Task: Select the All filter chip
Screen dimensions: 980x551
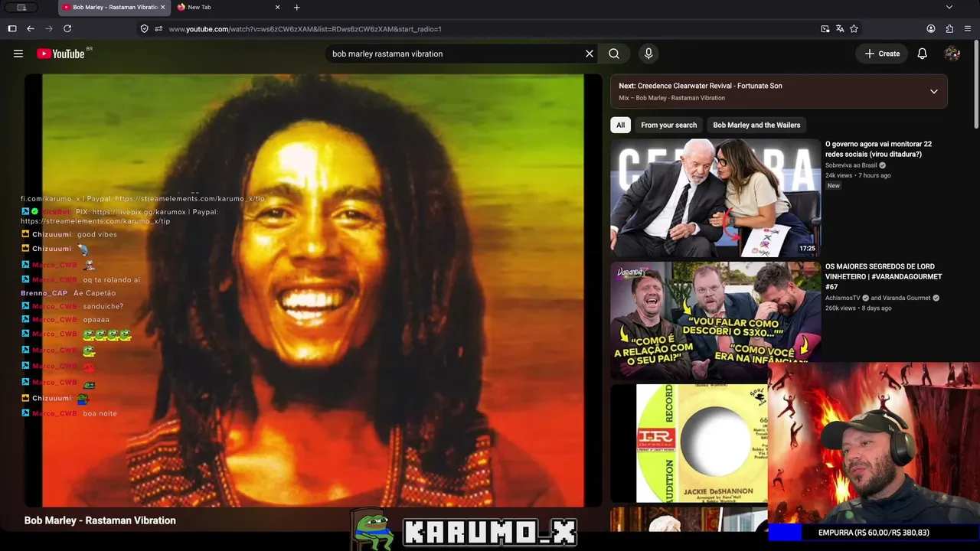Action: [620, 126]
